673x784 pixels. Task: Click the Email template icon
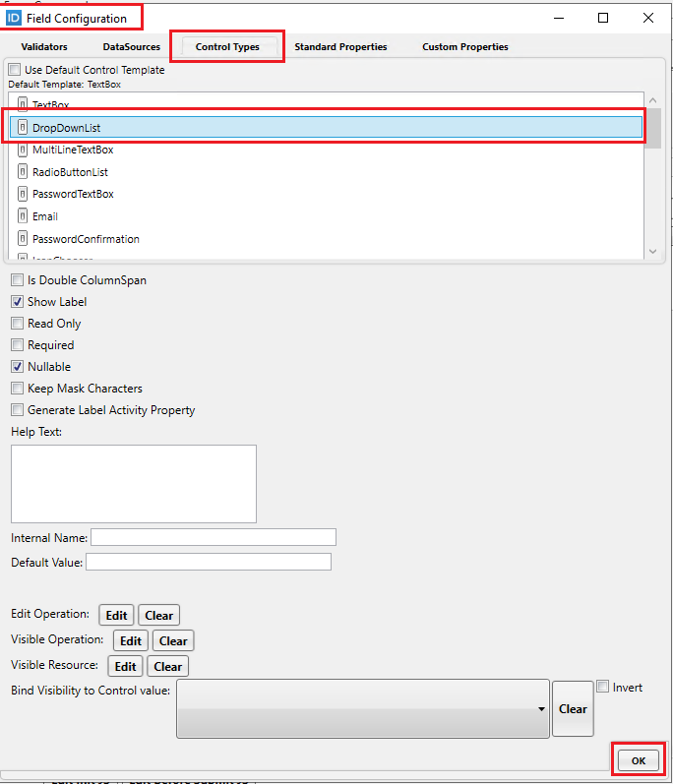(23, 216)
